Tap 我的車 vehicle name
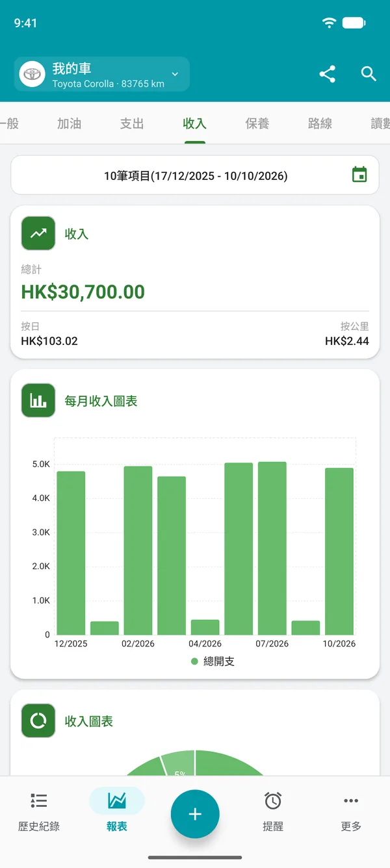Screen dimensions: 390x868 pos(71,68)
